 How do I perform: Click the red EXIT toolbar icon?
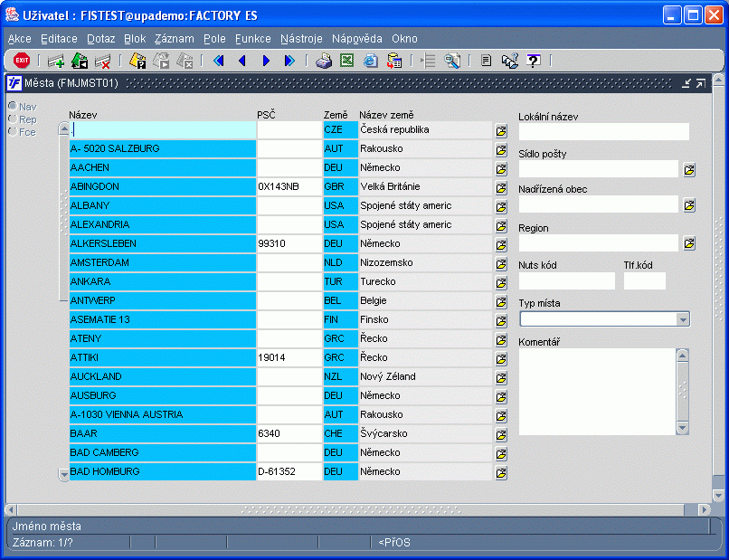pos(22,60)
